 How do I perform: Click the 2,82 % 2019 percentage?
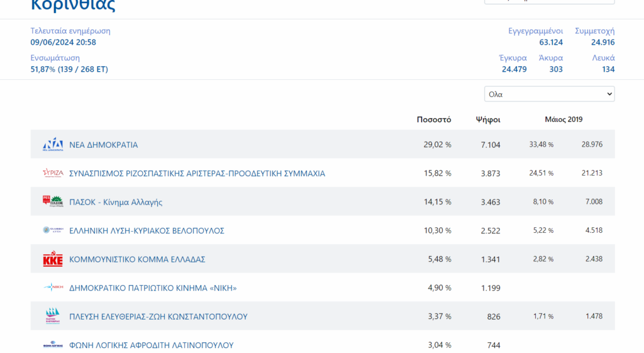tap(543, 259)
